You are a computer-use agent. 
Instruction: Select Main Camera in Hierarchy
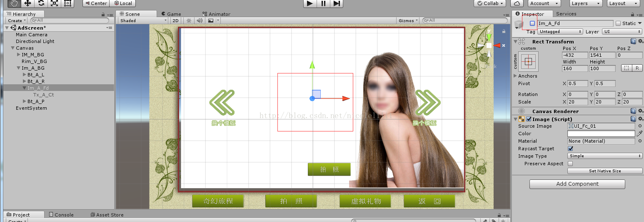[x=32, y=35]
